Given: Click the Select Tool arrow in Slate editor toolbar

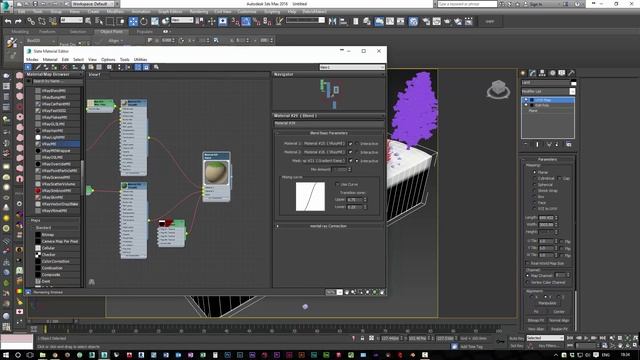Looking at the screenshot, I should [28, 67].
